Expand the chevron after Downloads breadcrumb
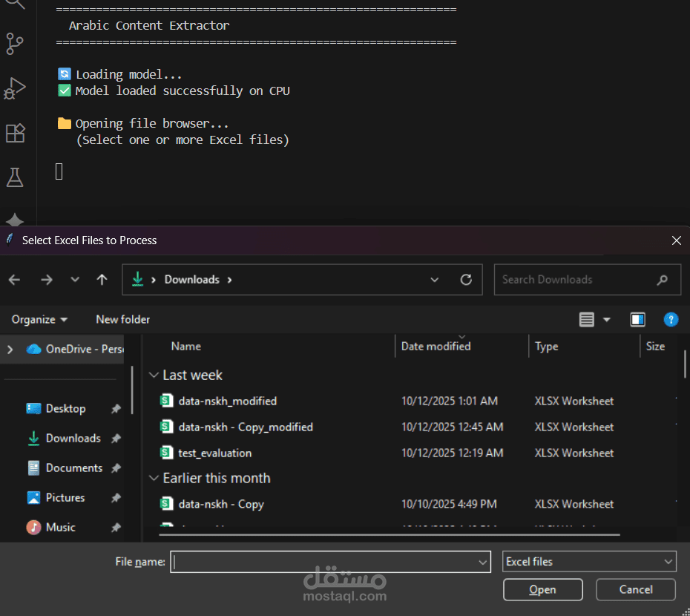 [229, 280]
